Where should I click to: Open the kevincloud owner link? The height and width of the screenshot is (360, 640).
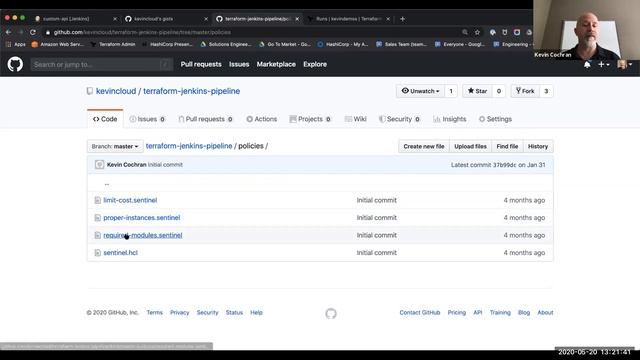tap(116, 91)
